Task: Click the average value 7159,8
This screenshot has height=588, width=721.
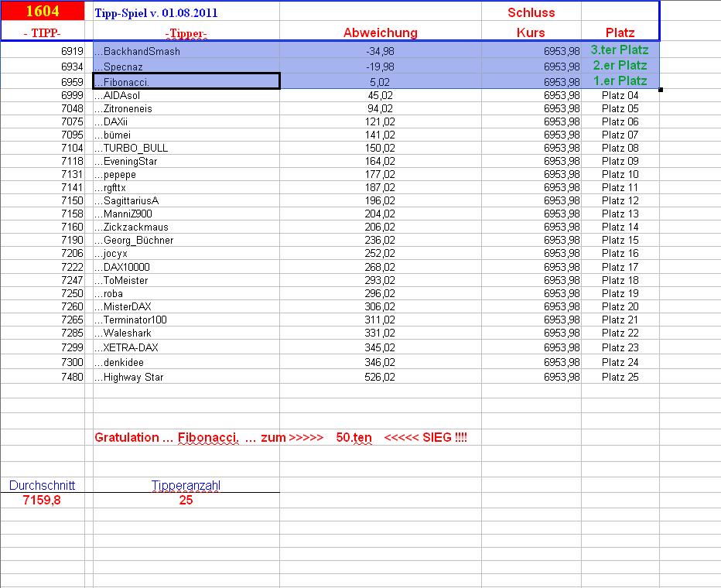Action: [42, 501]
